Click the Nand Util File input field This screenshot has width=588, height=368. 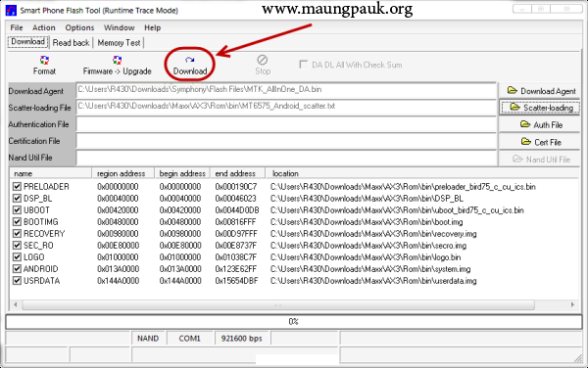point(286,158)
